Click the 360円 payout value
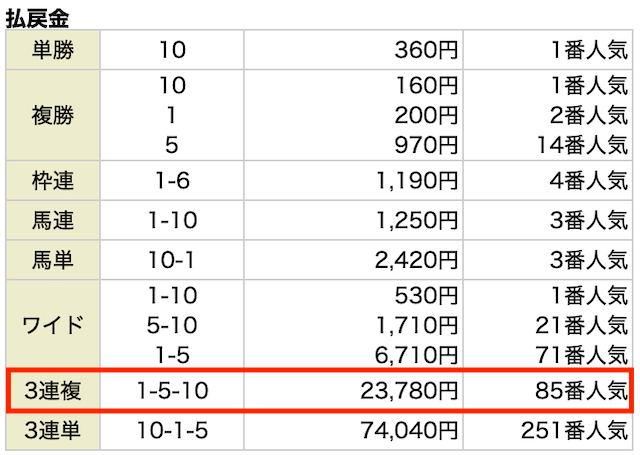Image resolution: width=640 pixels, height=455 pixels. tap(426, 50)
